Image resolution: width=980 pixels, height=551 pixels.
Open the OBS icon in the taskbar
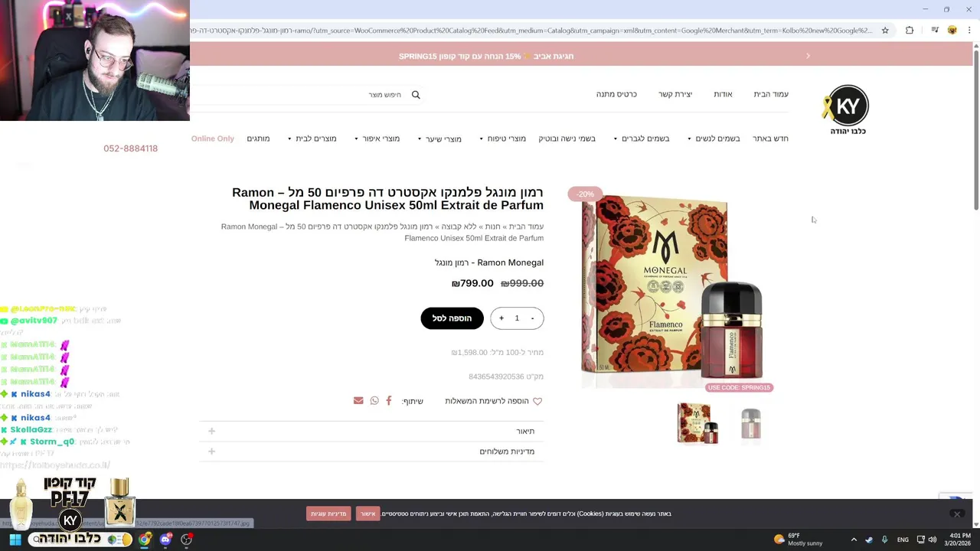point(186,540)
